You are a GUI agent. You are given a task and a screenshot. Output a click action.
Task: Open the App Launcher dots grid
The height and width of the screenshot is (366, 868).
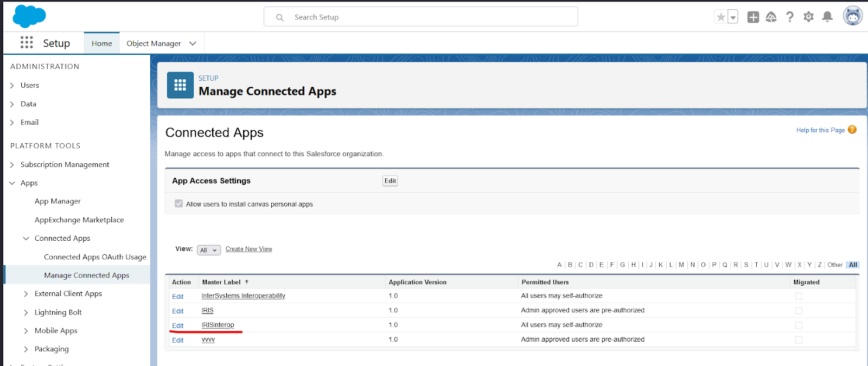pyautogui.click(x=27, y=42)
